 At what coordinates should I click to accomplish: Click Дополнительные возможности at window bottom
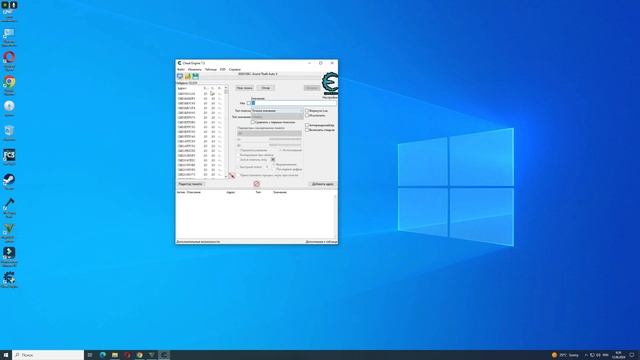coord(198,242)
